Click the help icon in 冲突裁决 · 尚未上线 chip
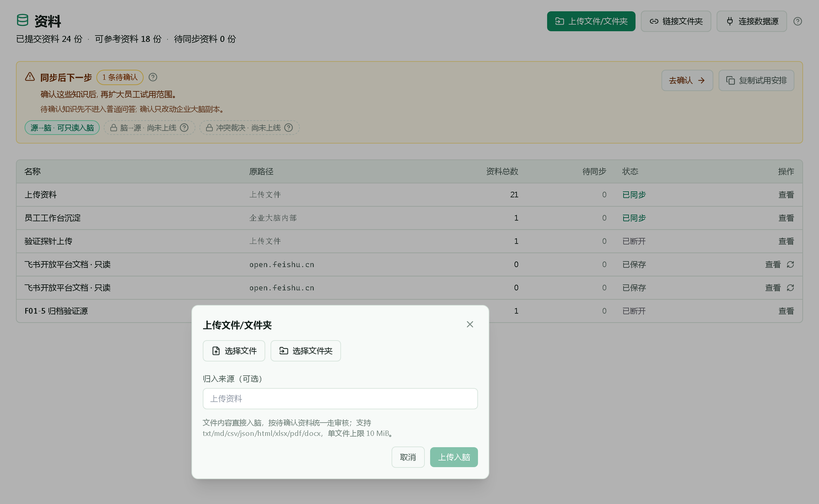The image size is (819, 504). tap(289, 128)
